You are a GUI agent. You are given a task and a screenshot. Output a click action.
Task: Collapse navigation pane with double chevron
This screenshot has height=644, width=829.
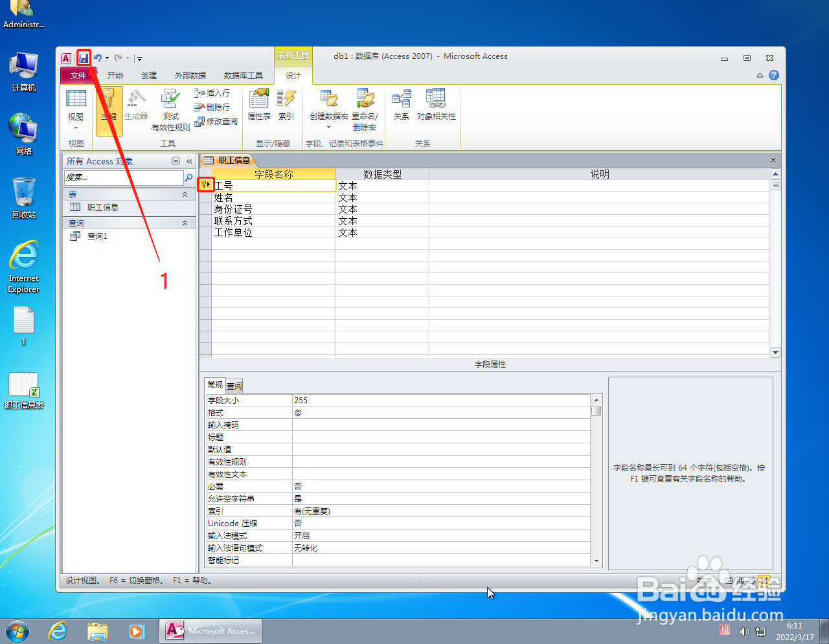pyautogui.click(x=189, y=161)
